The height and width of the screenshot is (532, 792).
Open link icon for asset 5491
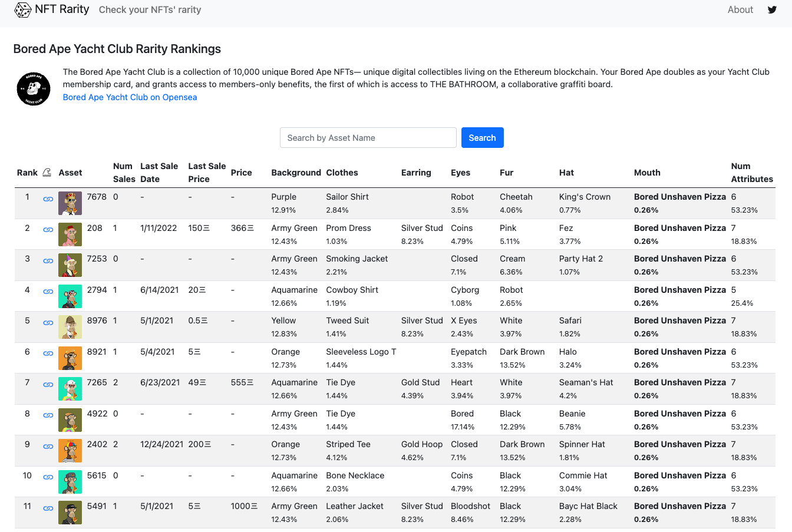click(x=48, y=508)
